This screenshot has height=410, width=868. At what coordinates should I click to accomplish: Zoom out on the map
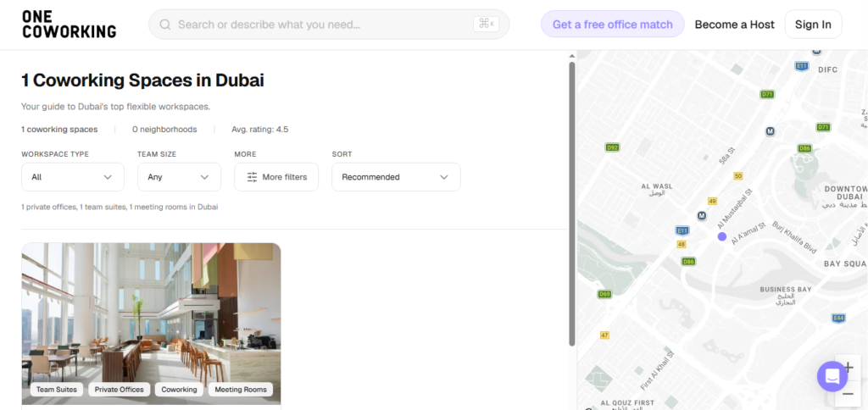(848, 393)
